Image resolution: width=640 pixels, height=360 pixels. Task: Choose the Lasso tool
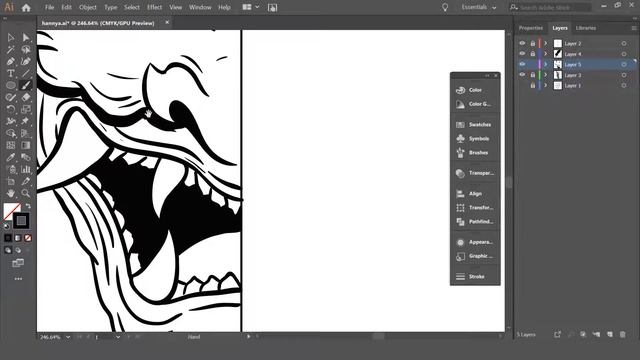[26, 50]
